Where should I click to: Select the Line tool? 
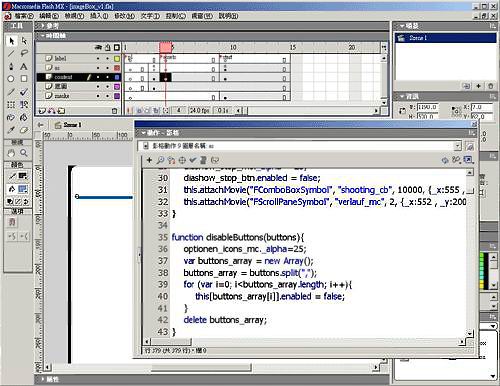pos(11,54)
